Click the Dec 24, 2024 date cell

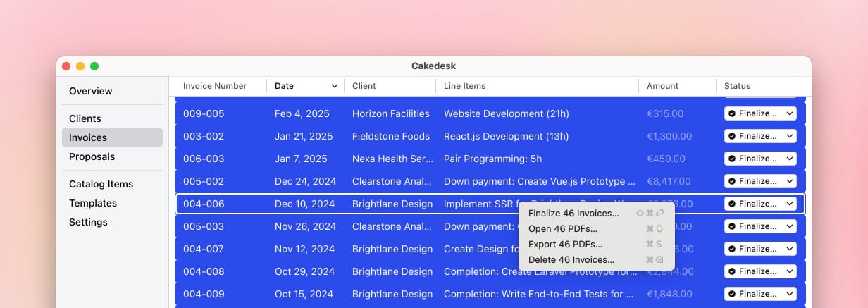point(305,181)
